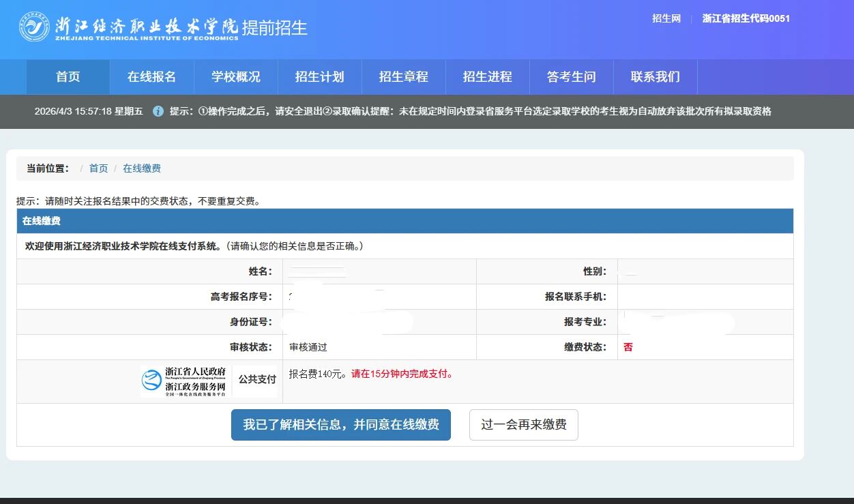Click the 首页 breadcrumb link
The width and height of the screenshot is (854, 504).
(x=98, y=168)
